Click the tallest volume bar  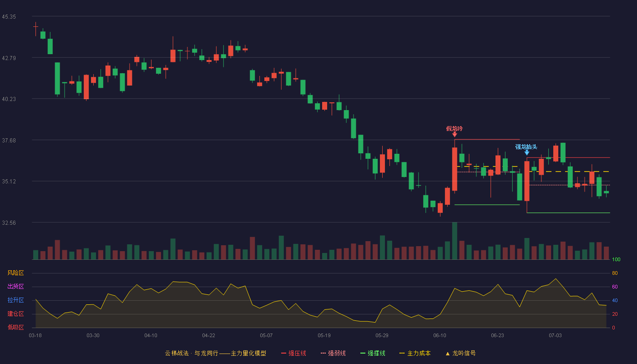click(455, 241)
